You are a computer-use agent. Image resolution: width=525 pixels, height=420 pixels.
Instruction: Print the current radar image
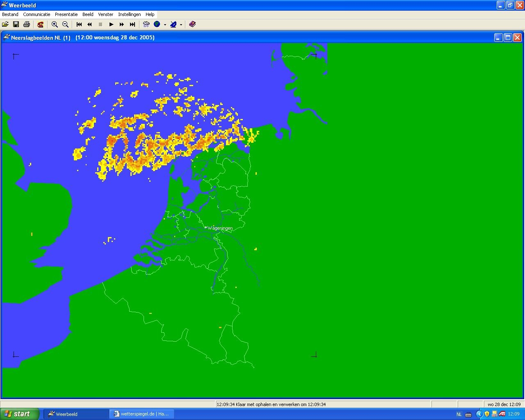[27, 25]
